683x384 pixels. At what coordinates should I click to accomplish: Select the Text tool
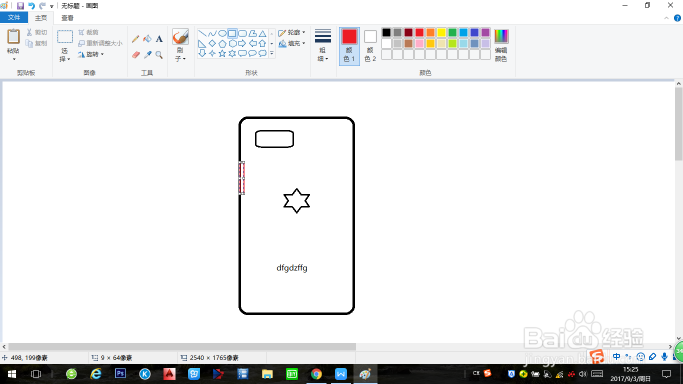pos(159,39)
